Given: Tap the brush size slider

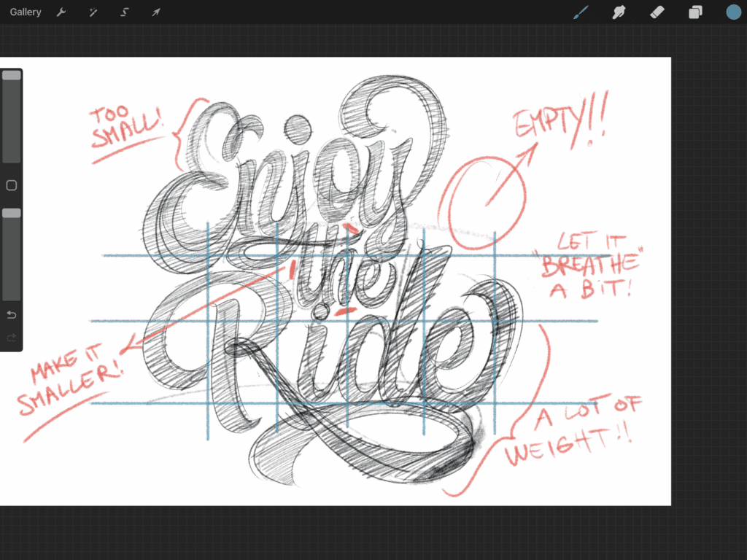Looking at the screenshot, I should tap(11, 75).
